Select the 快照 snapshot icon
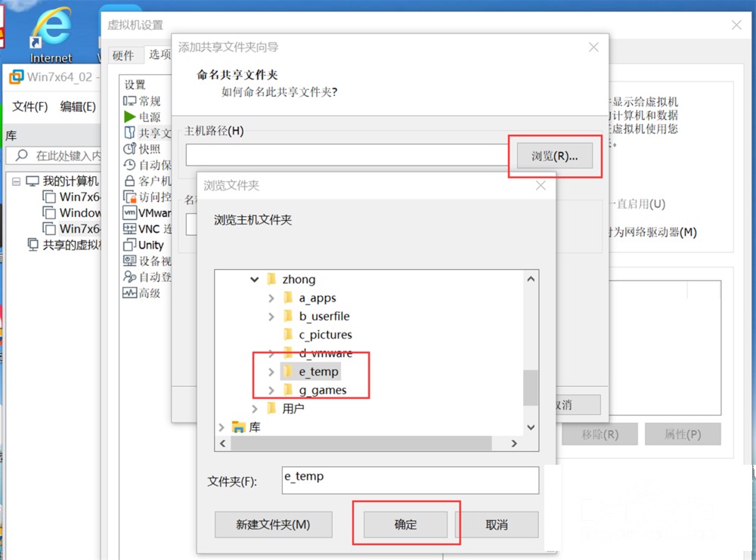The height and width of the screenshot is (560, 756). coord(129,148)
